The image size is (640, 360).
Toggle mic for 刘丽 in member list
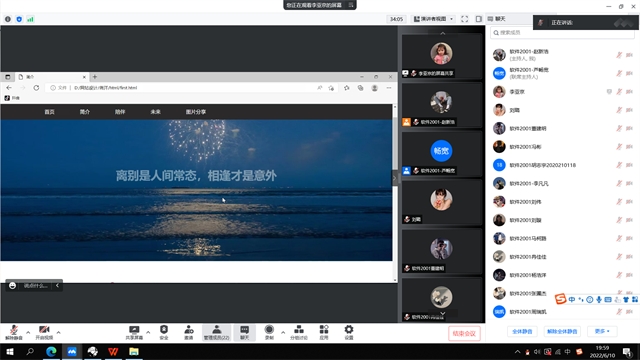click(619, 110)
